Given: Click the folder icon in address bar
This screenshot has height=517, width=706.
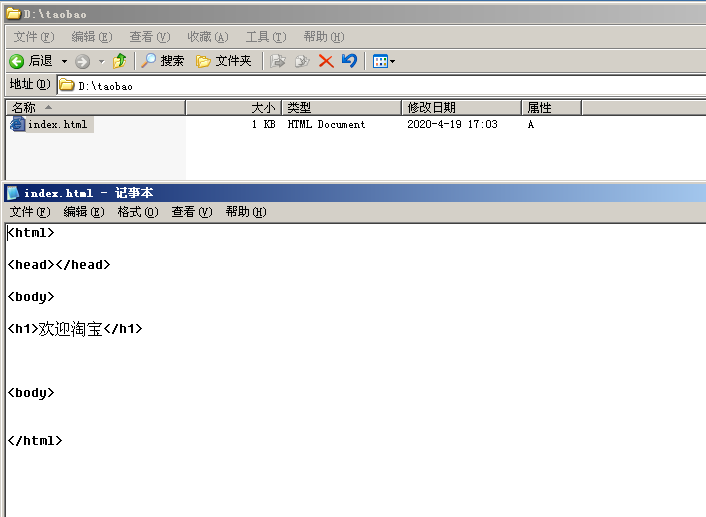Looking at the screenshot, I should (x=67, y=85).
